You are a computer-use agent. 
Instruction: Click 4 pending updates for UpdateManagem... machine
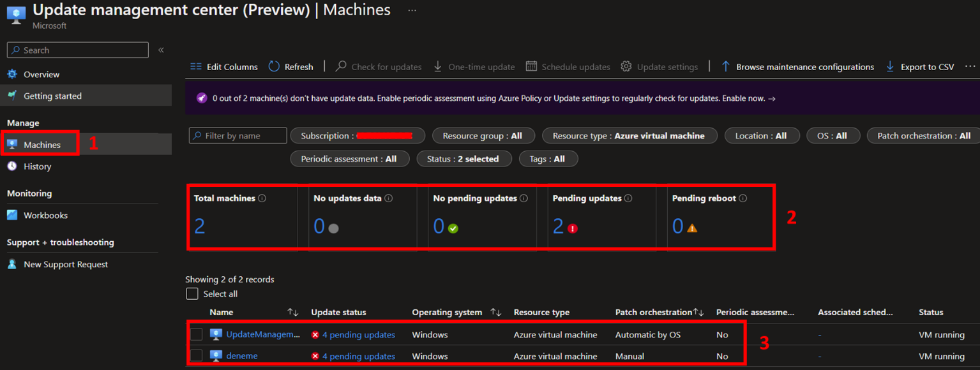pos(358,335)
